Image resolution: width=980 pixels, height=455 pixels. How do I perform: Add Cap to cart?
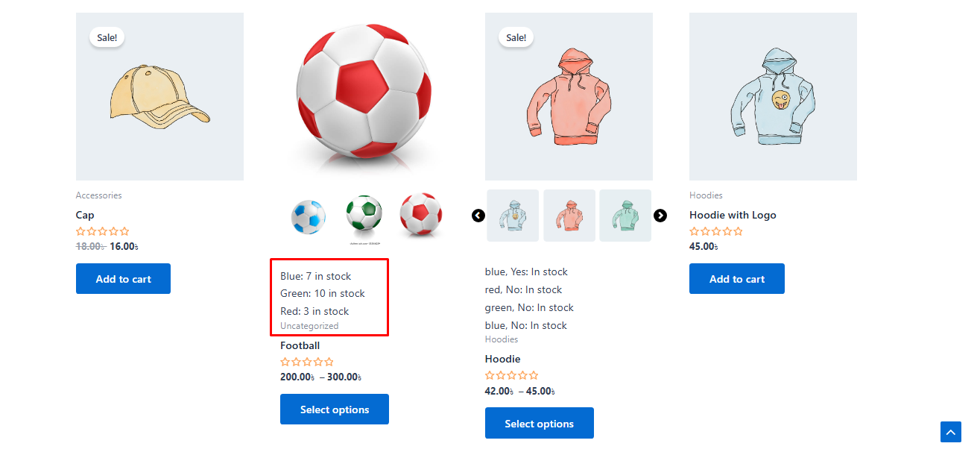pyautogui.click(x=123, y=279)
